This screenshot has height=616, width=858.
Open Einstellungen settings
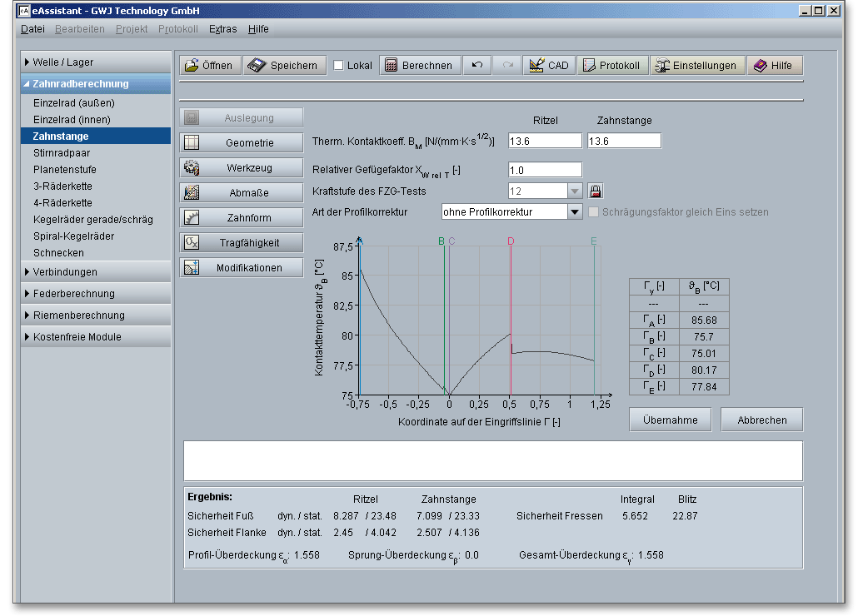[696, 66]
